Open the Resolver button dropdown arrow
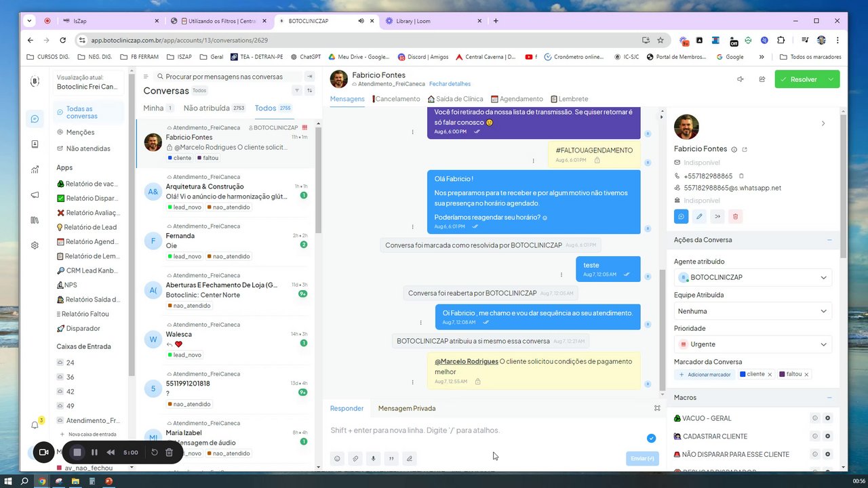The image size is (868, 488). [831, 79]
